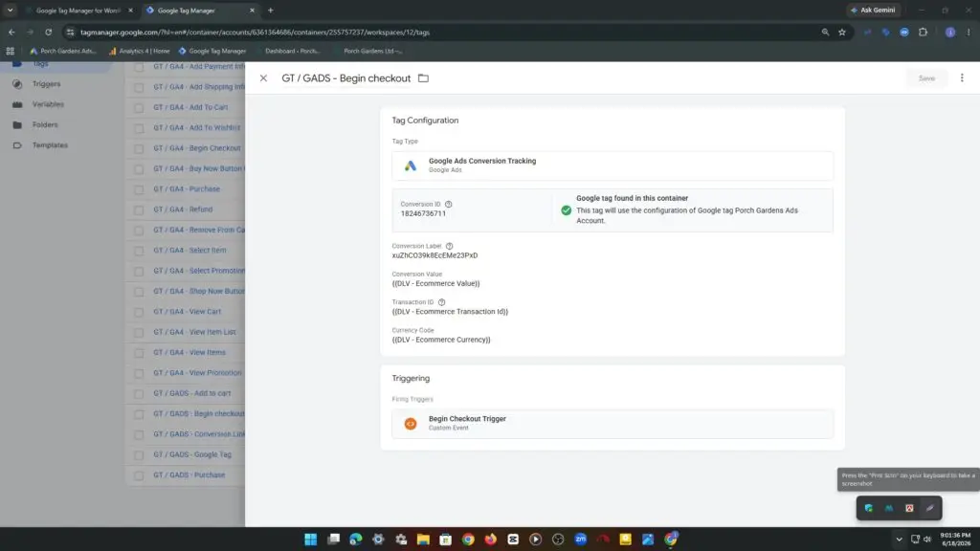980x551 pixels.
Task: Check the GT / GA4 - Add To Cart checkbox
Action: point(139,107)
